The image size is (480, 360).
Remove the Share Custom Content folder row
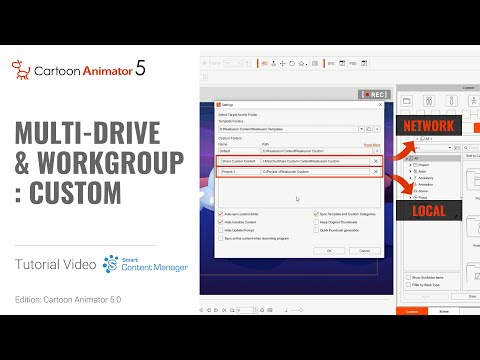(x=376, y=161)
